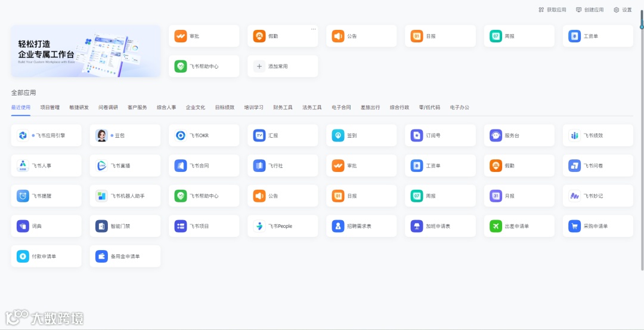The image size is (644, 330).
Task: Open the 飞书应用引擎 app icon
Action: point(23,135)
